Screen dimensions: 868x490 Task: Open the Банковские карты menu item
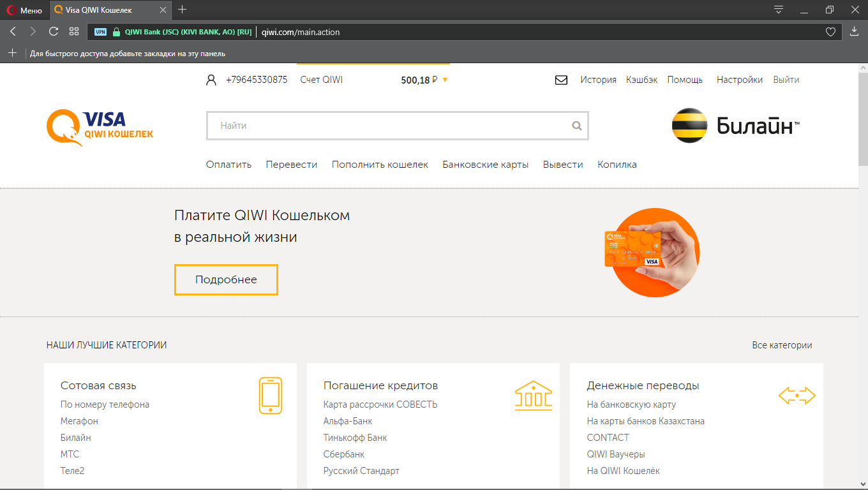[486, 165]
